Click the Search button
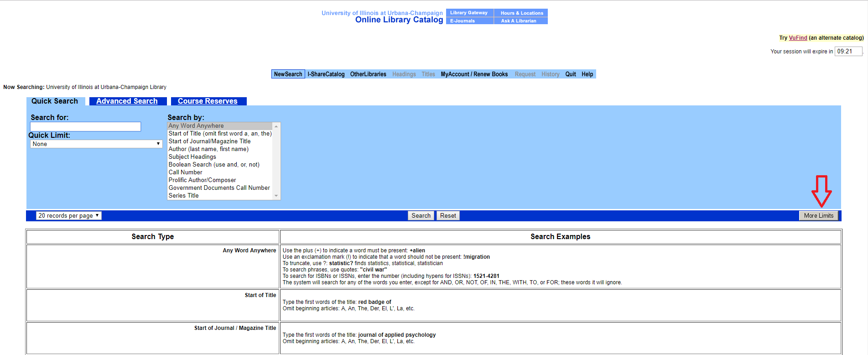The height and width of the screenshot is (355, 868). click(421, 216)
